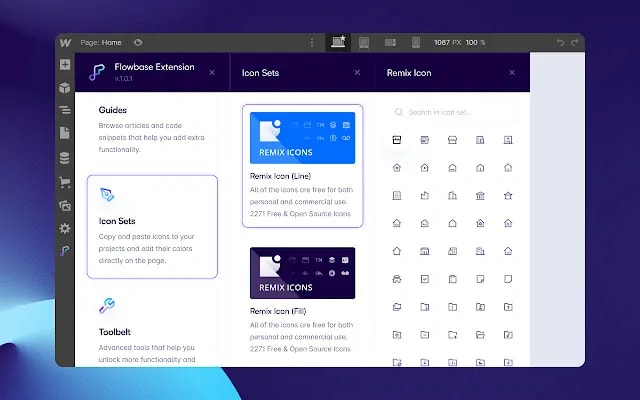Switch to mobile portrait breakpoint
Image resolution: width=640 pixels, height=400 pixels.
point(416,42)
